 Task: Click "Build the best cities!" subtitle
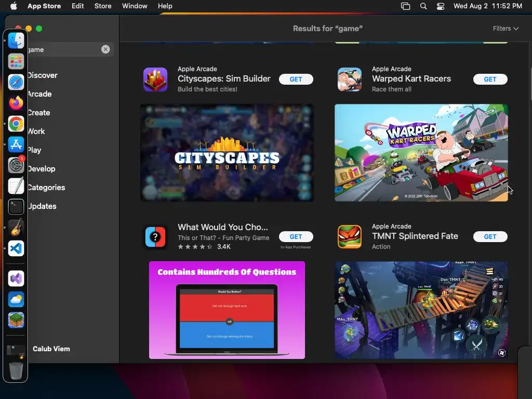(x=207, y=89)
